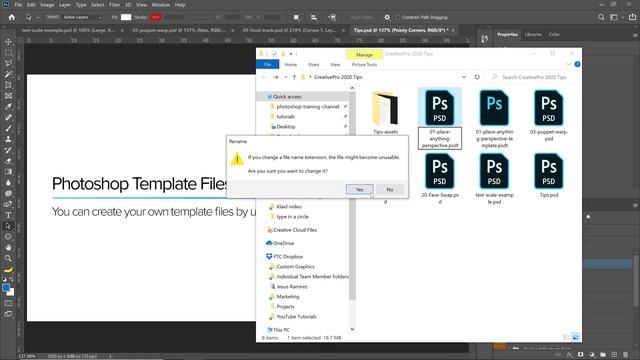Swap foreground and background colors

11,279
